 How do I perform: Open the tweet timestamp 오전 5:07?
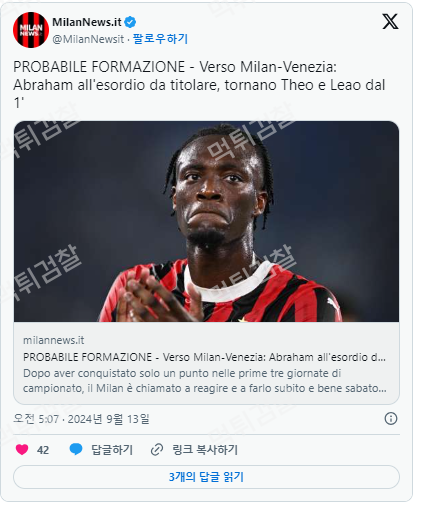tap(81, 419)
